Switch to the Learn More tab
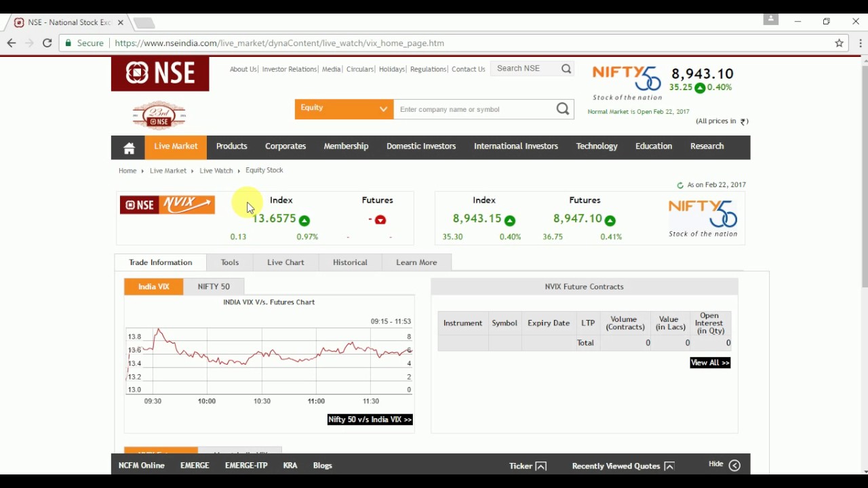This screenshot has height=488, width=868. coord(416,262)
